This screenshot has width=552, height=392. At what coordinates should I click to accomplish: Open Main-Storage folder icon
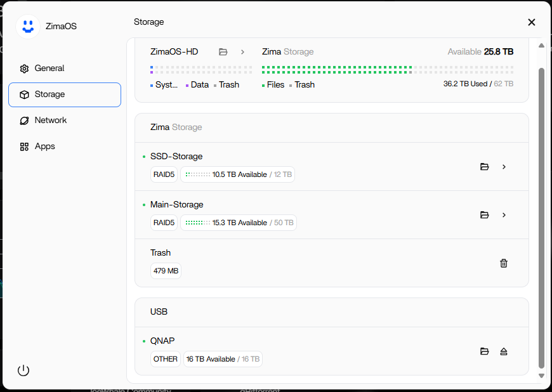point(484,215)
